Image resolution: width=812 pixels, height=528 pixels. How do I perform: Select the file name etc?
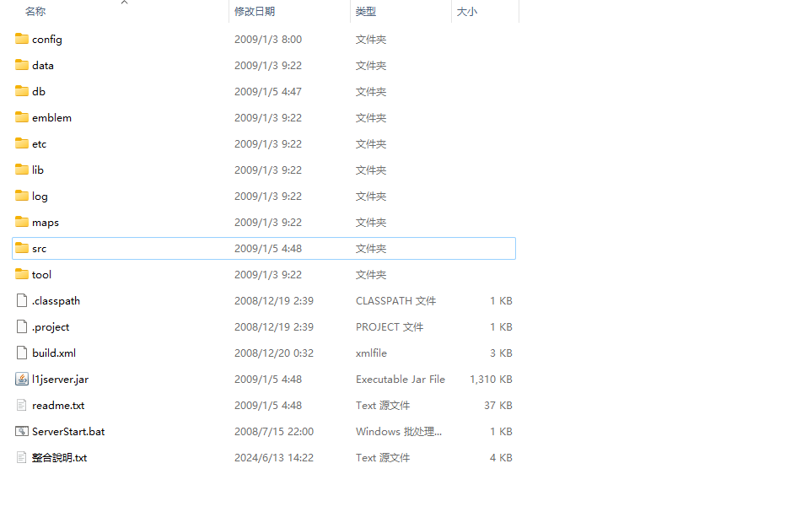[x=40, y=143]
